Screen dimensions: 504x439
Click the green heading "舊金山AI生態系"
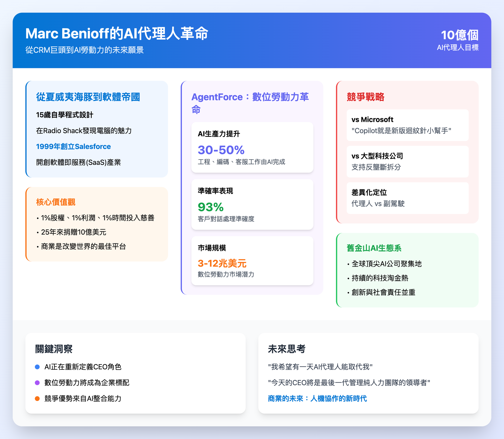coord(374,248)
